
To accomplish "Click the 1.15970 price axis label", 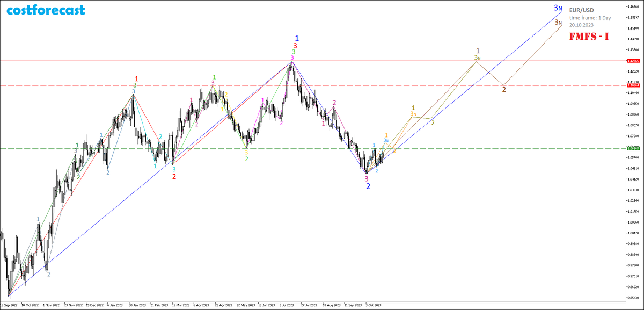I will coord(633,17).
